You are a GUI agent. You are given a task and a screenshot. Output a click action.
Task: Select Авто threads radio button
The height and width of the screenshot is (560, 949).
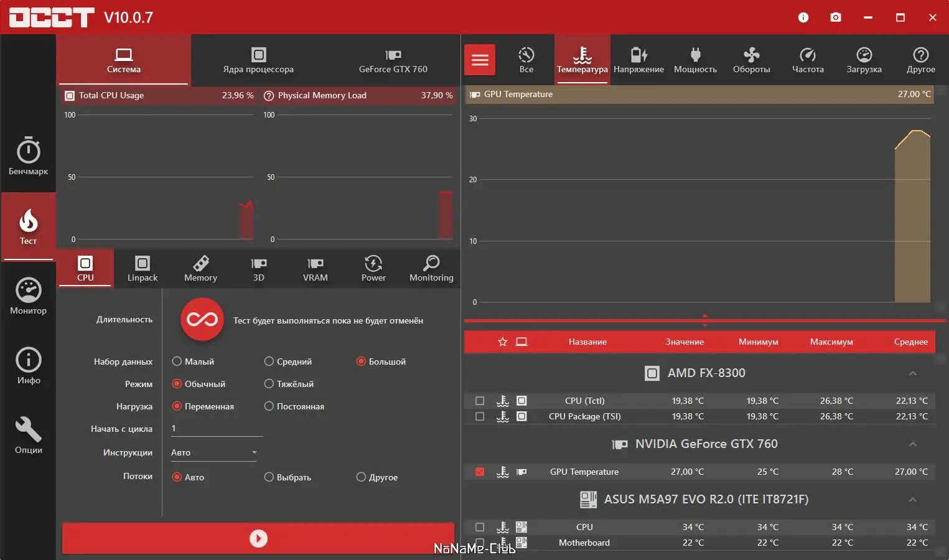tap(188, 477)
